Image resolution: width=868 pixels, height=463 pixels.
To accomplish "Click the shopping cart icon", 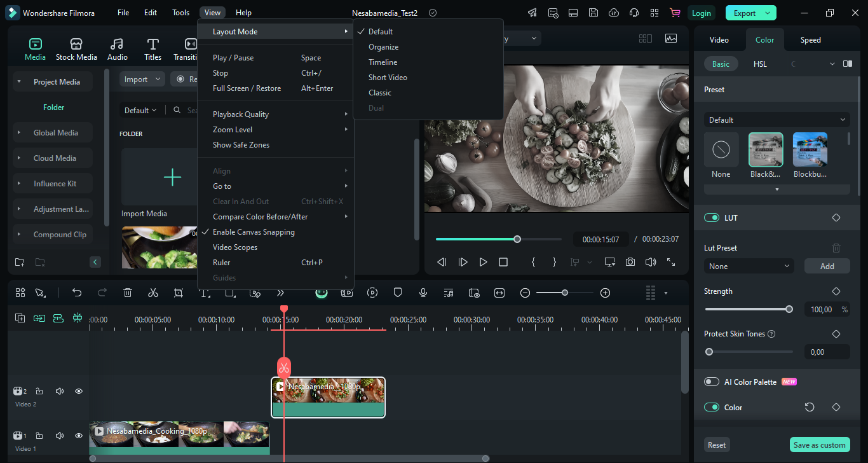I will tap(674, 13).
